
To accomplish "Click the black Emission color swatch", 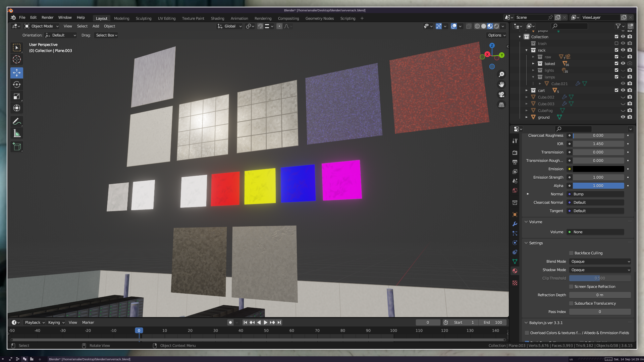I will (x=598, y=169).
